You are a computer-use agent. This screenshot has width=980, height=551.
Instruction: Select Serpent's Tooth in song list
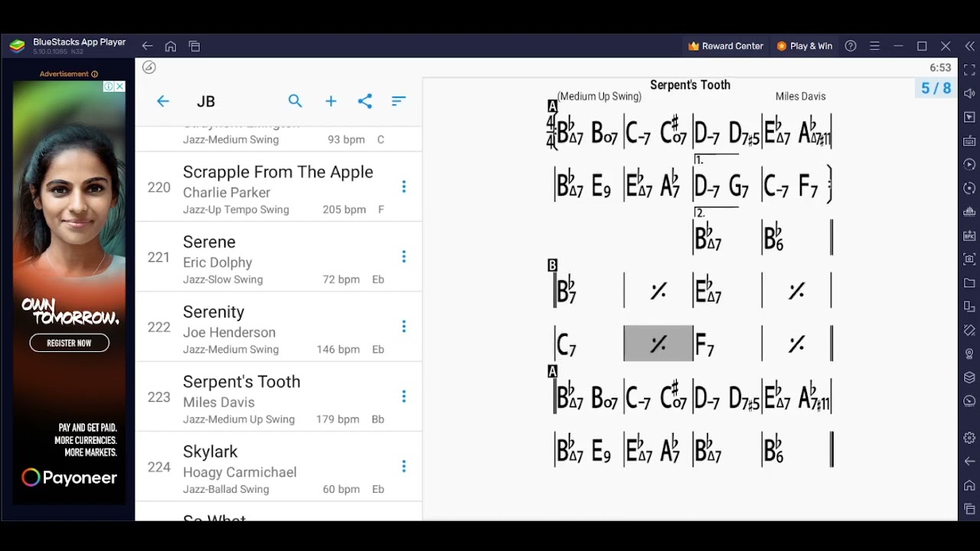click(279, 396)
